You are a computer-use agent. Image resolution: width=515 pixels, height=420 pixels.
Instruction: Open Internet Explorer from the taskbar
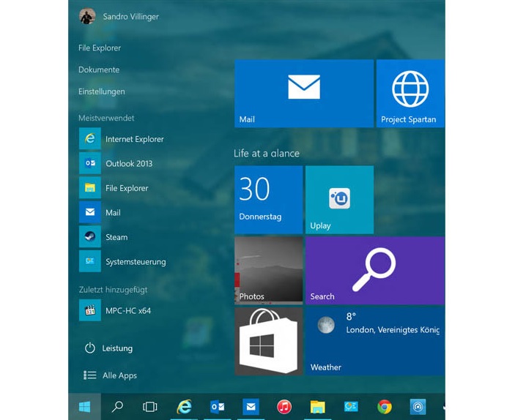[184, 407]
